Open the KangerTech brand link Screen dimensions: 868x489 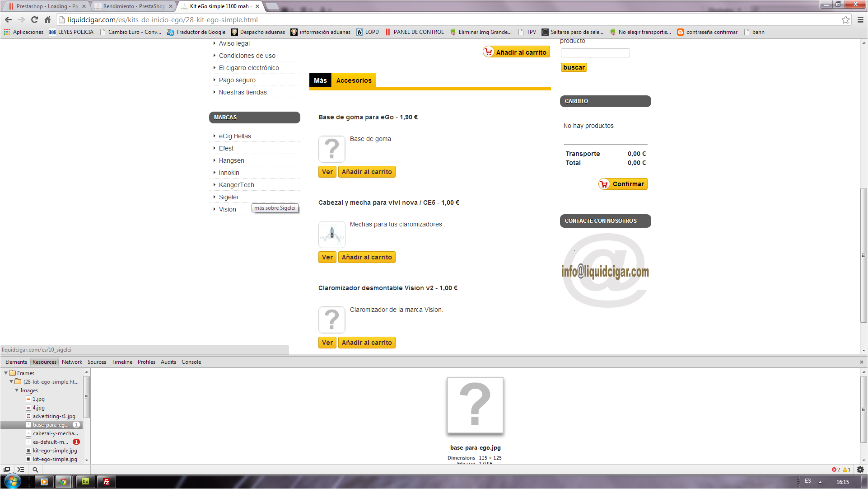(x=236, y=185)
